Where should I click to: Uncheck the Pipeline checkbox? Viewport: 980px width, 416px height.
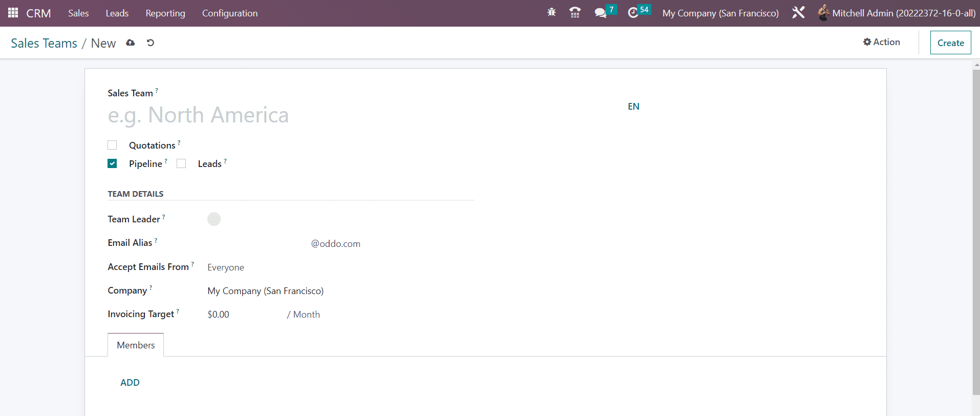pos(112,163)
